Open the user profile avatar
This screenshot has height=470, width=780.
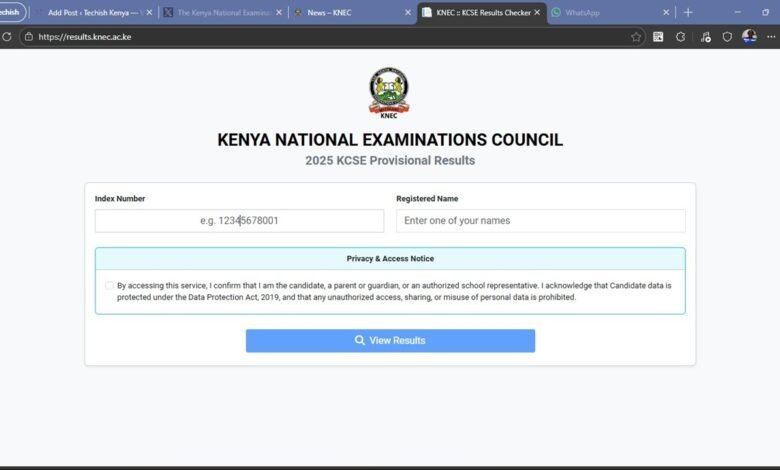(x=749, y=36)
